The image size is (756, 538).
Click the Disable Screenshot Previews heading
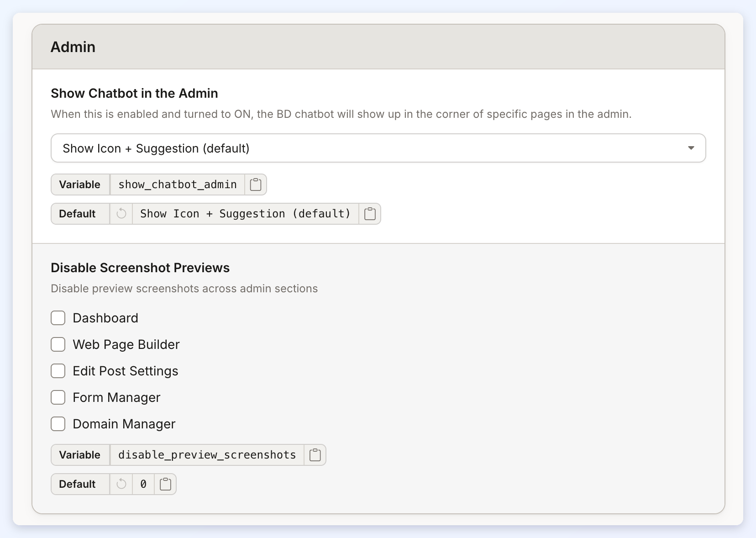[x=140, y=268]
